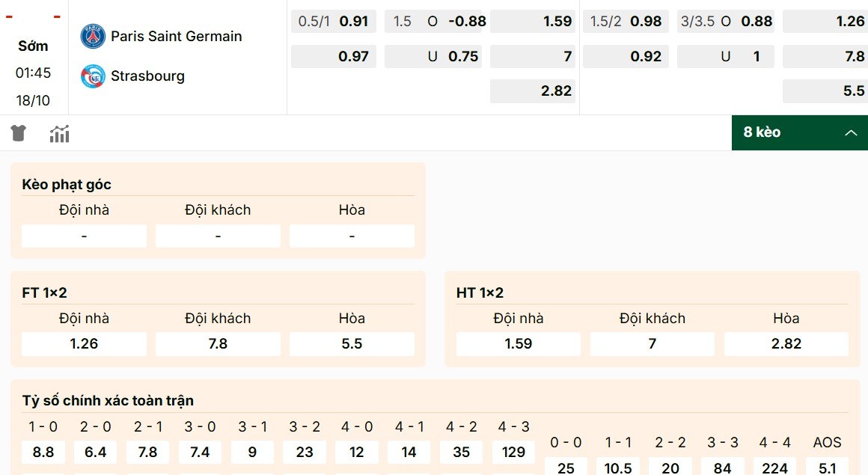Select FT 1x2 home odds 1.26
This screenshot has width=868, height=475.
83,343
